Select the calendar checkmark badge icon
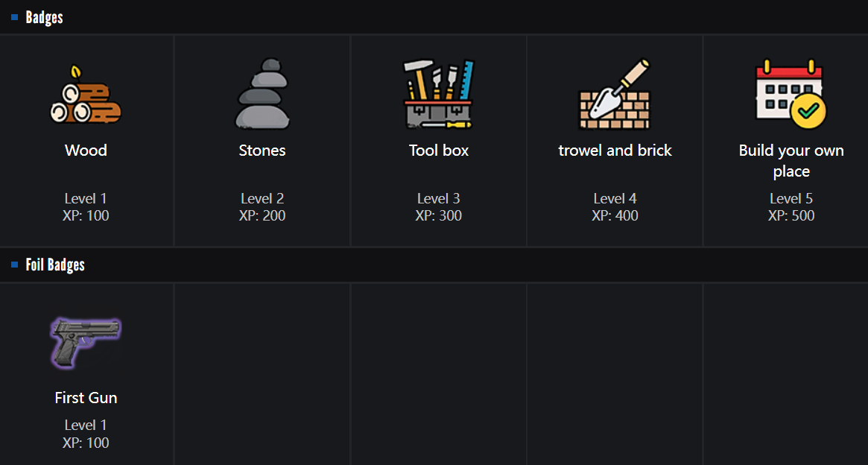Screen dimensions: 868x465 [791, 95]
